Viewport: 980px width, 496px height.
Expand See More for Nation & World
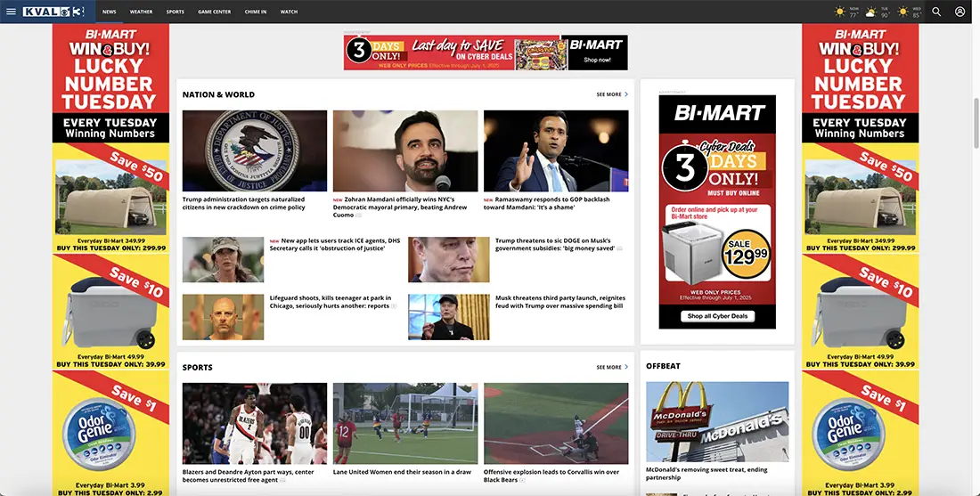pos(612,94)
